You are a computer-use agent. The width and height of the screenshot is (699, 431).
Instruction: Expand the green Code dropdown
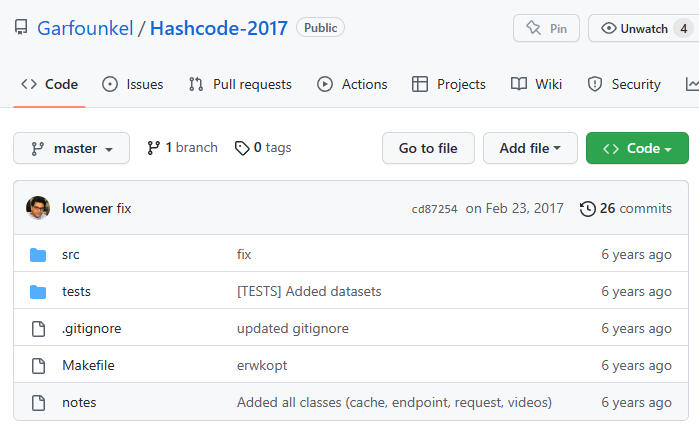click(x=636, y=148)
